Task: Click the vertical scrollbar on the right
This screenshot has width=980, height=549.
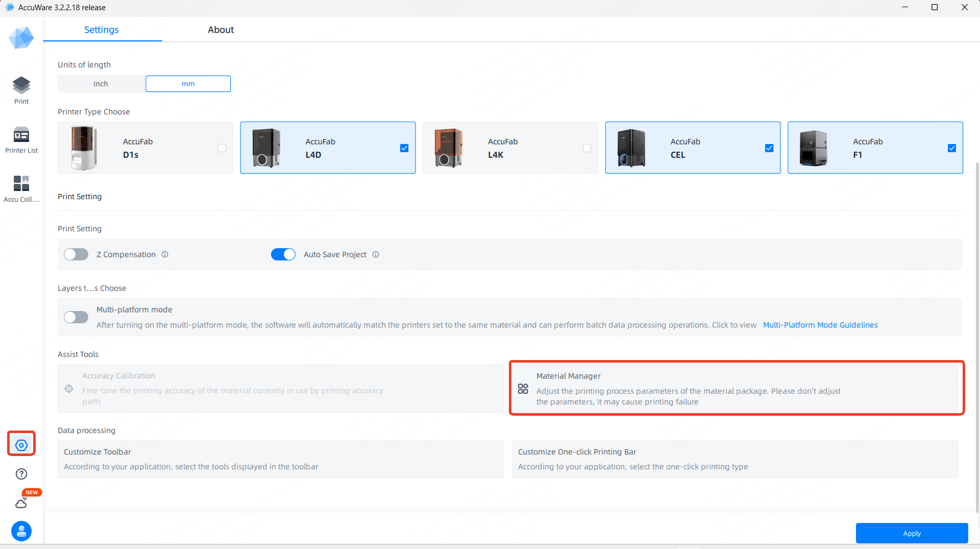Action: pyautogui.click(x=977, y=337)
